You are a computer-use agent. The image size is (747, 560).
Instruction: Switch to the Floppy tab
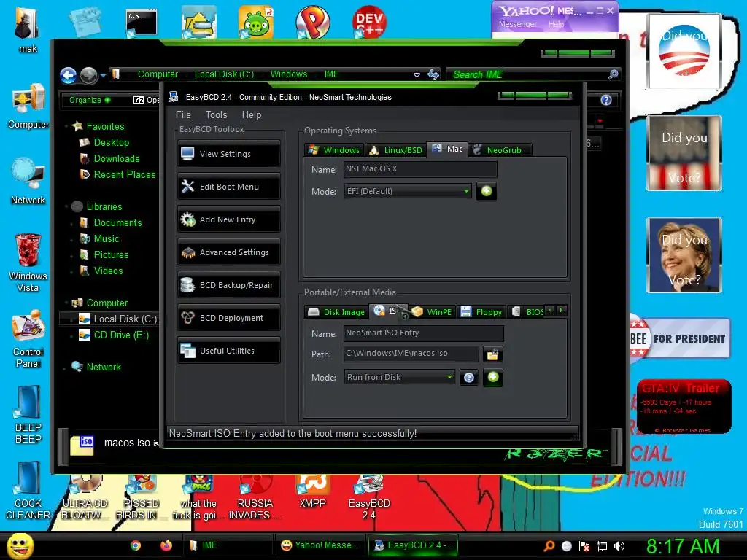coord(481,312)
